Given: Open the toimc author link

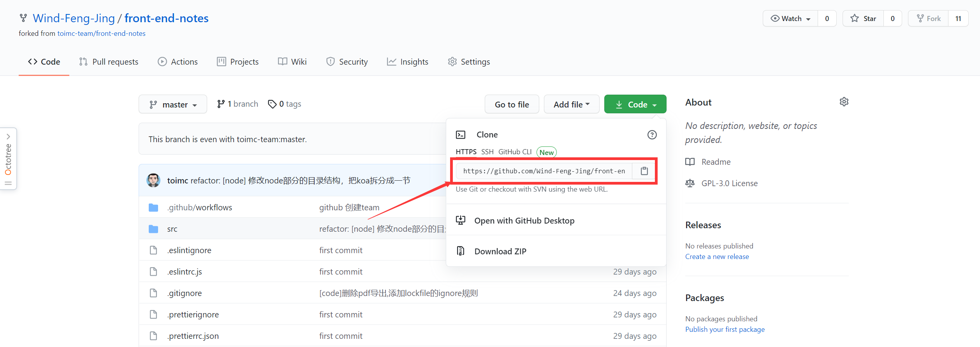Looking at the screenshot, I should coord(178,181).
